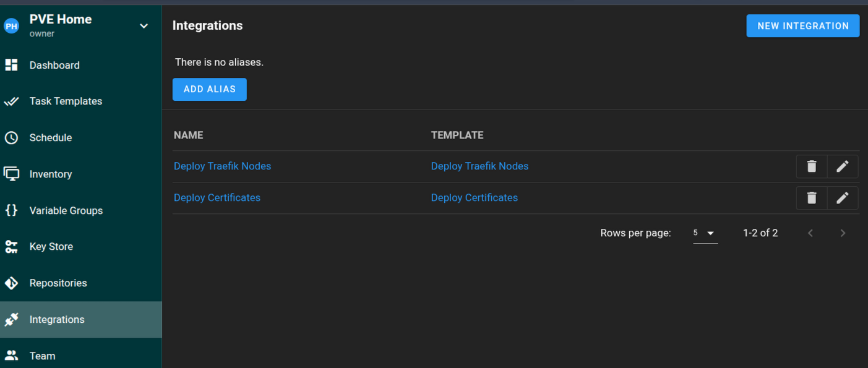Delete the Deploy Traefik Nodes integration
The image size is (868, 368).
(x=811, y=166)
